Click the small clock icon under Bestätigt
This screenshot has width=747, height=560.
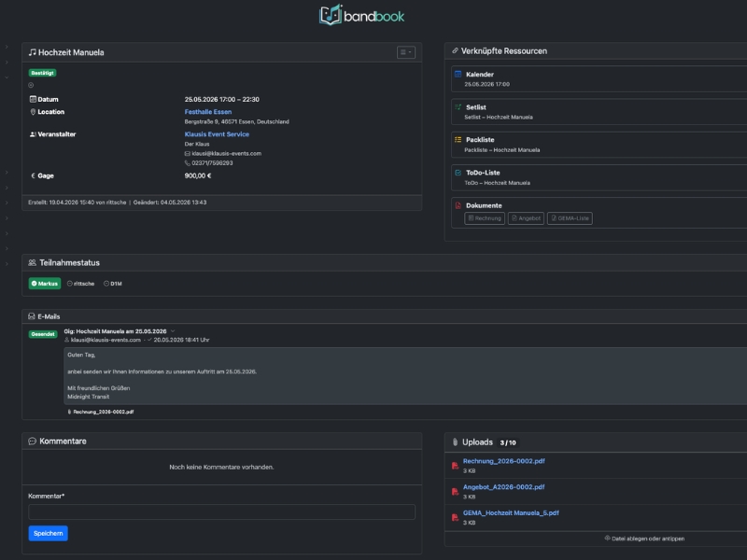[31, 85]
